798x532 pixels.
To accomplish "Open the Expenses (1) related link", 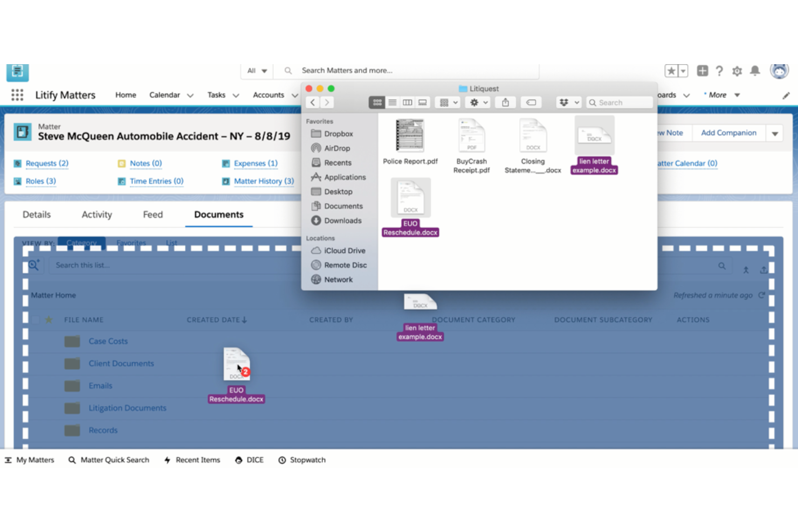I will (x=256, y=163).
